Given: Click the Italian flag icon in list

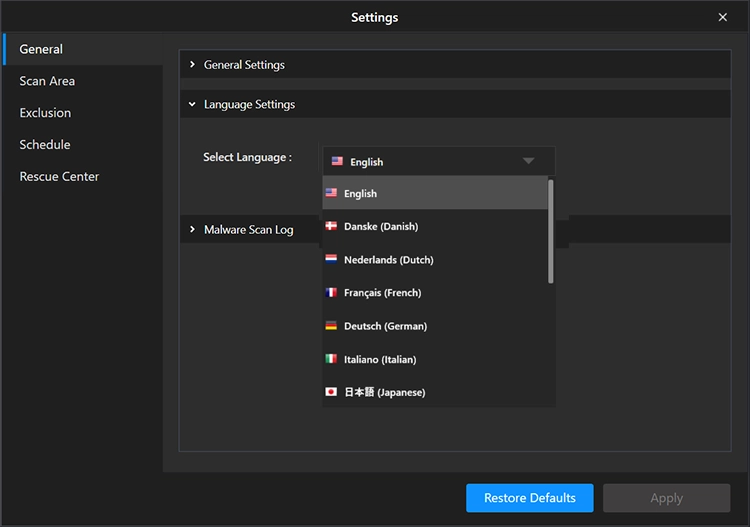Looking at the screenshot, I should [331, 359].
